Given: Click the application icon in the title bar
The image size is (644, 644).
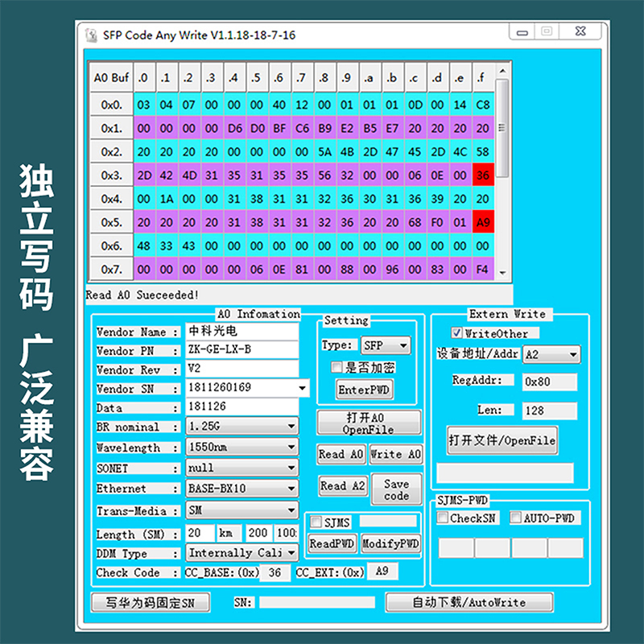Looking at the screenshot, I should pyautogui.click(x=90, y=35).
